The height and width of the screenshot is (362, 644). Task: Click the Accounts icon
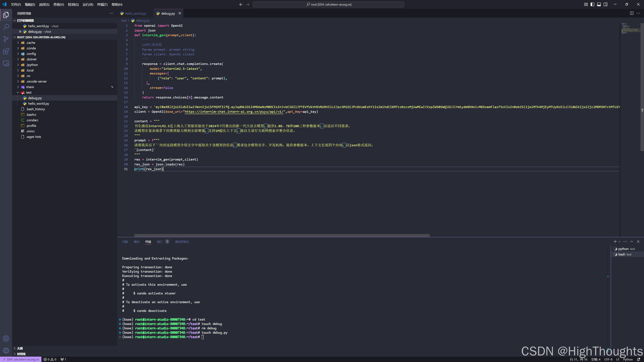click(6, 339)
